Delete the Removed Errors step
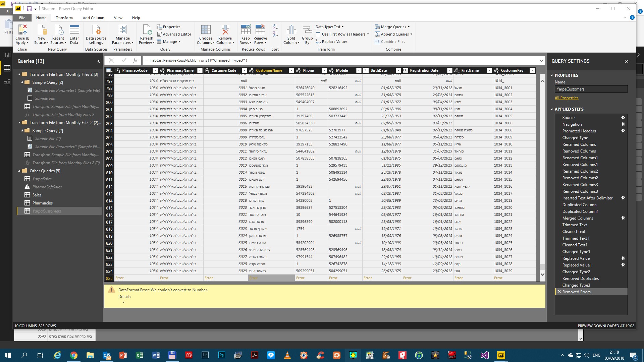644x362 pixels. pyautogui.click(x=559, y=292)
